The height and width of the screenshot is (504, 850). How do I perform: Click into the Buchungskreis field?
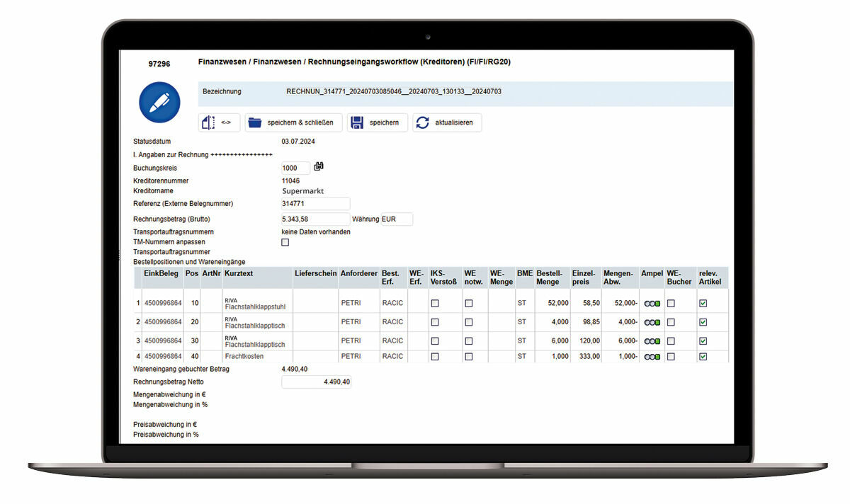(295, 168)
